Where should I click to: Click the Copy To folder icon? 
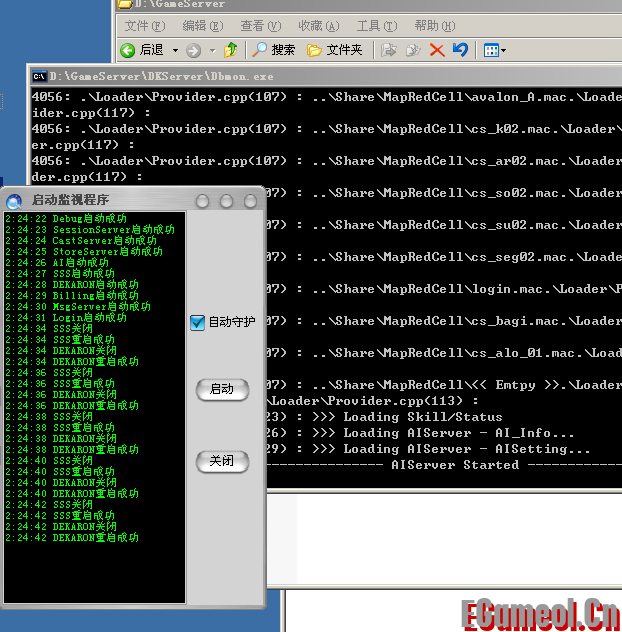click(412, 50)
